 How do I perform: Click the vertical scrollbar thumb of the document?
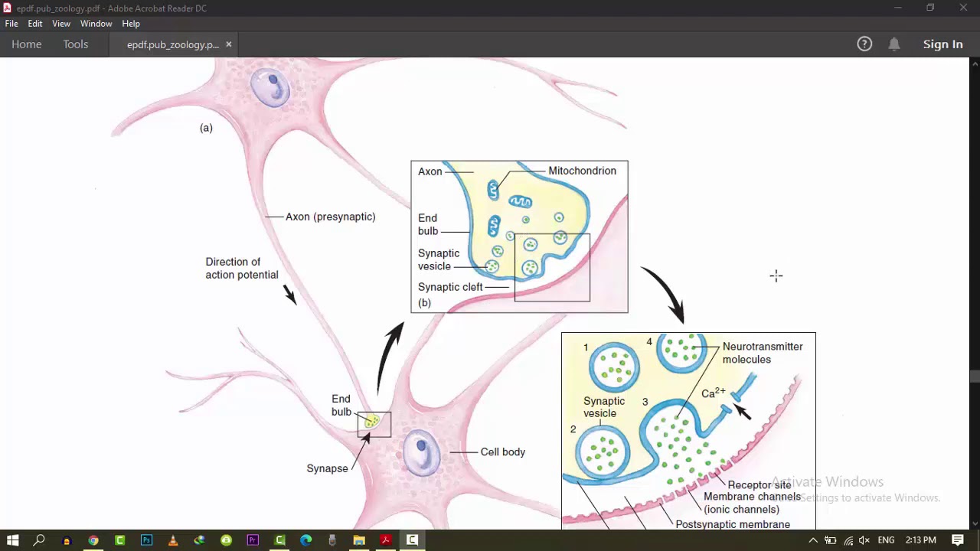click(975, 376)
